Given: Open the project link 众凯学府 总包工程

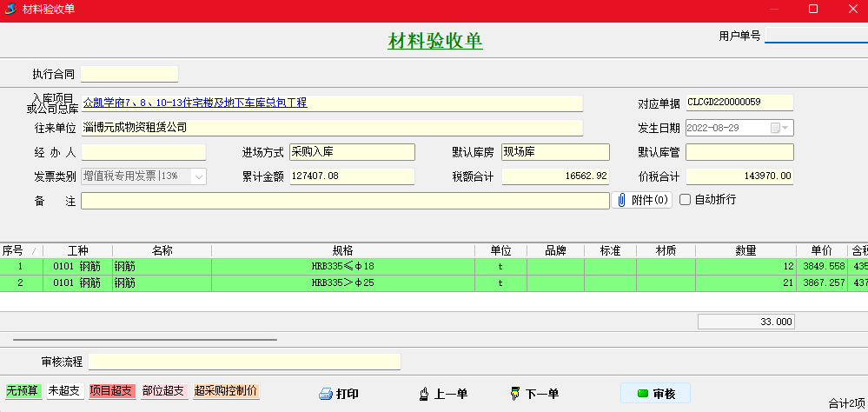Looking at the screenshot, I should (x=195, y=103).
